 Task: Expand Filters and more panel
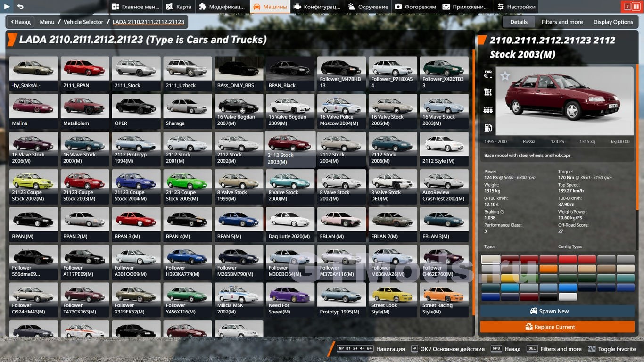coord(562,22)
